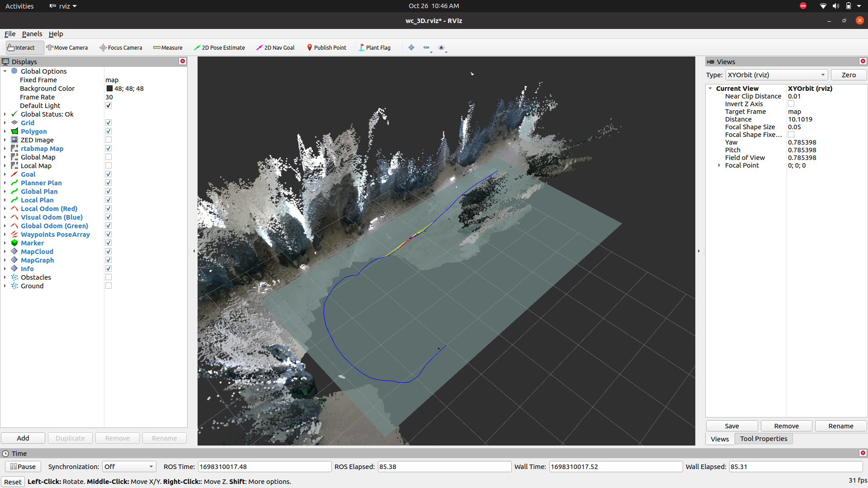Image resolution: width=868 pixels, height=488 pixels.
Task: Select the Move Camera tool
Action: pyautogui.click(x=67, y=47)
